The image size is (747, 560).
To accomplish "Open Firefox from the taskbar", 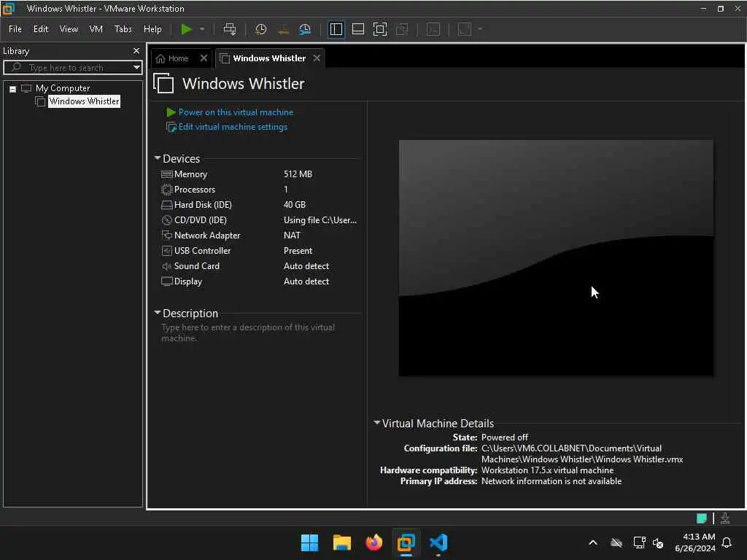I will coord(374,542).
